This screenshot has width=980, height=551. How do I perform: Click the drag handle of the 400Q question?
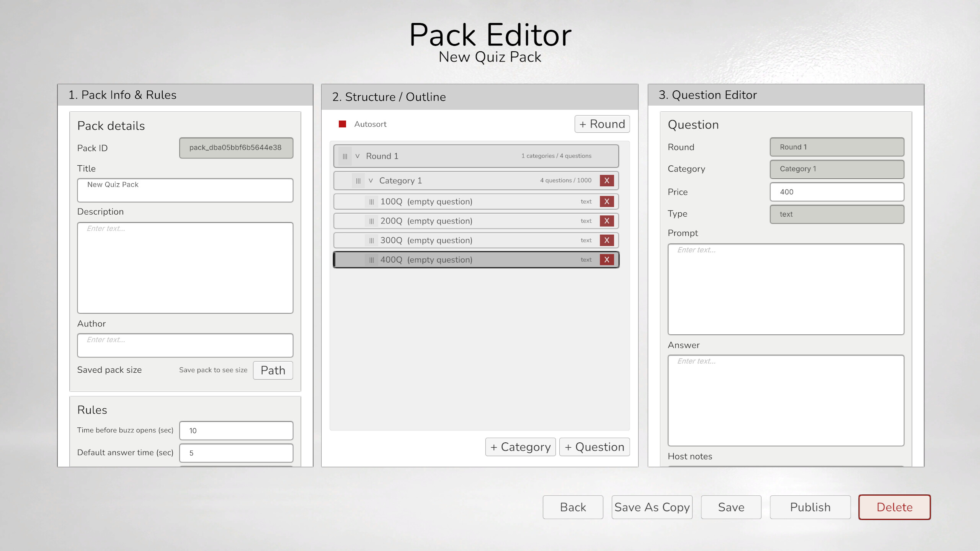[371, 260]
